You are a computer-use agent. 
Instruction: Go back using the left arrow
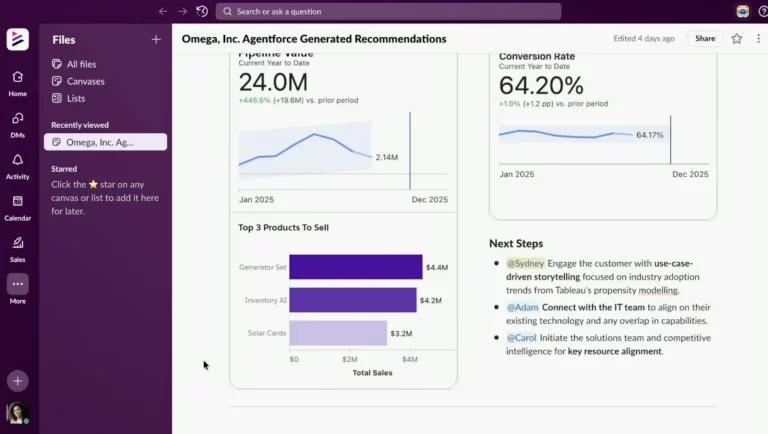(163, 11)
